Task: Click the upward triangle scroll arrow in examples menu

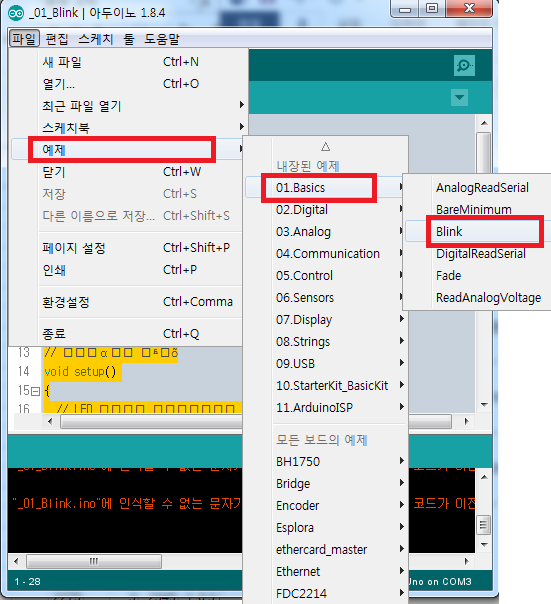Action: [x=326, y=147]
